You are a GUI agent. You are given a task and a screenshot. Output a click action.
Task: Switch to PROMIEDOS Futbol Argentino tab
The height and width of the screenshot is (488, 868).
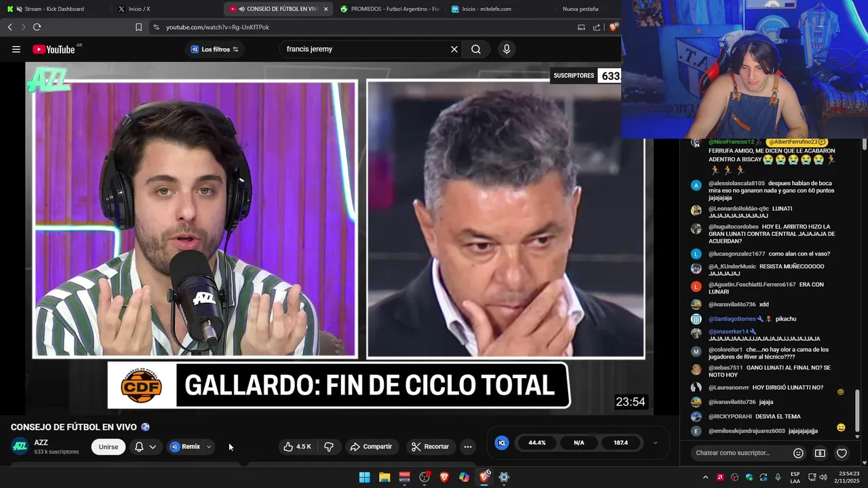click(390, 9)
